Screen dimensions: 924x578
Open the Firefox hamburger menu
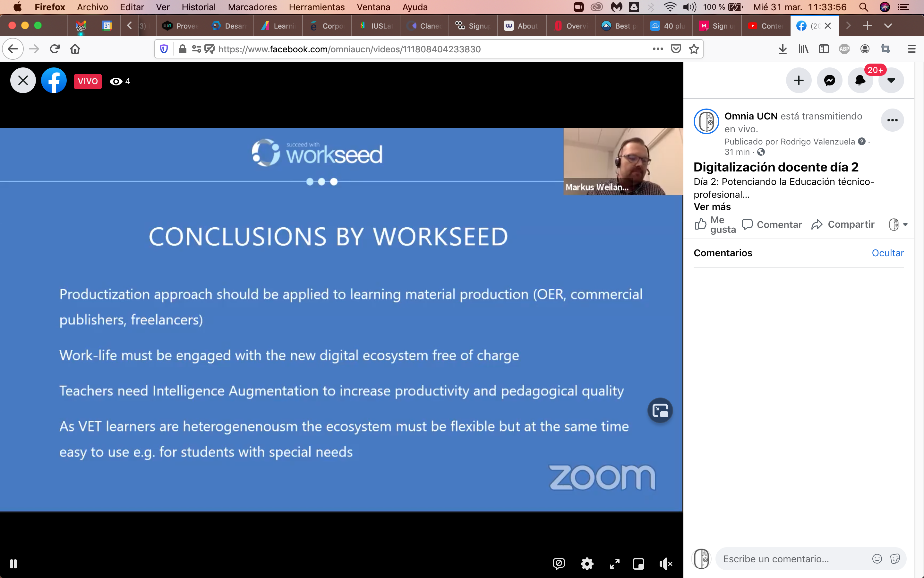(912, 49)
